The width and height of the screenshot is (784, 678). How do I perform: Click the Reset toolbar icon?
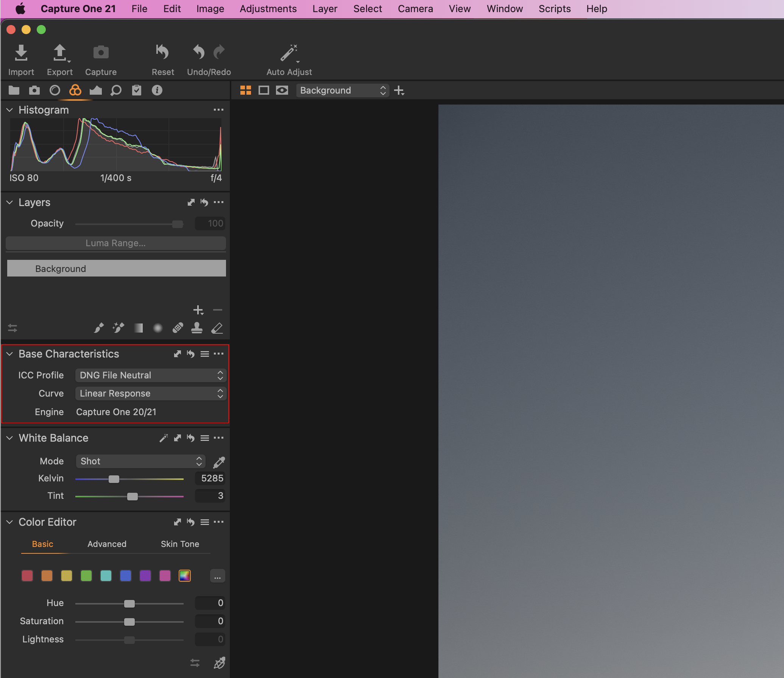click(162, 53)
